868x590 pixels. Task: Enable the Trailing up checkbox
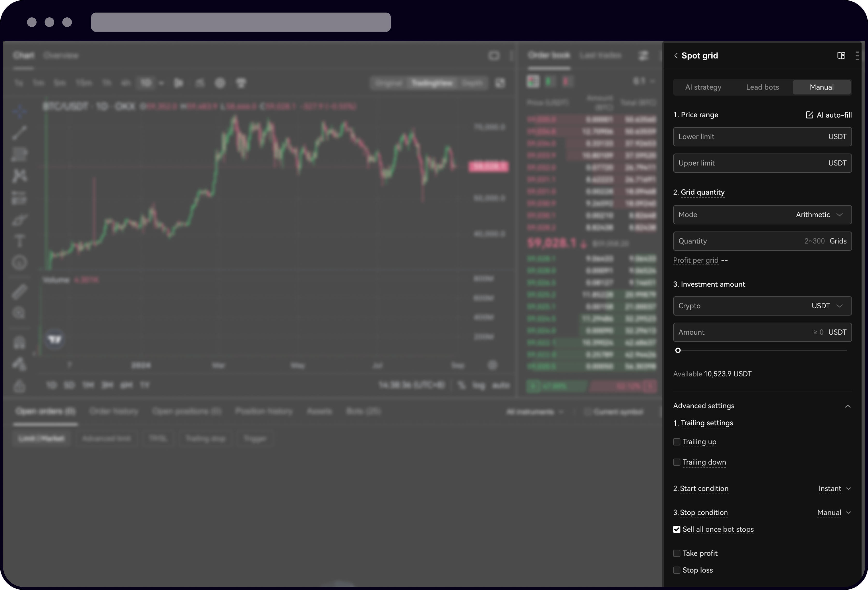pyautogui.click(x=676, y=442)
